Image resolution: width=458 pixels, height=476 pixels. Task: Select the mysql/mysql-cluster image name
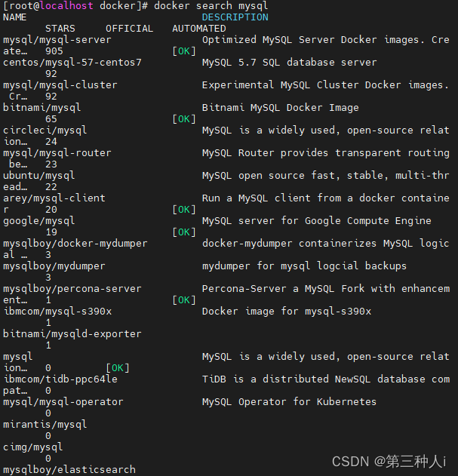tap(60, 85)
